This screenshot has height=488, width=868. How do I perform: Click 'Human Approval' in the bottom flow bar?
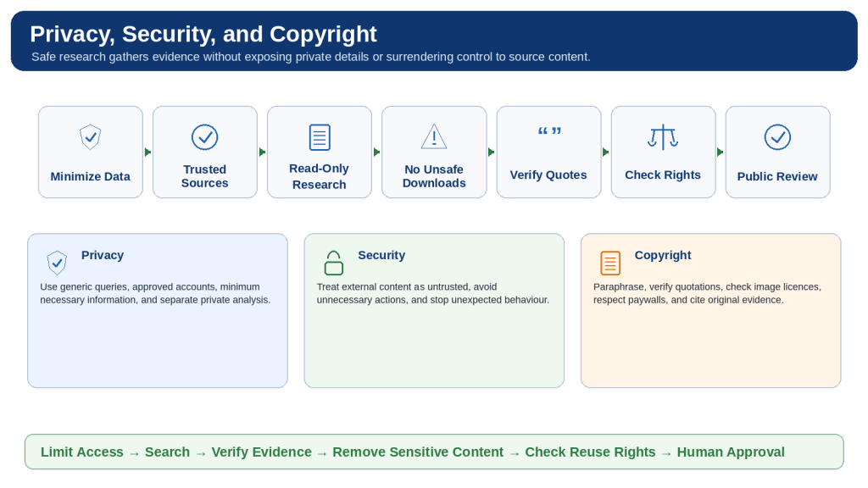(731, 452)
